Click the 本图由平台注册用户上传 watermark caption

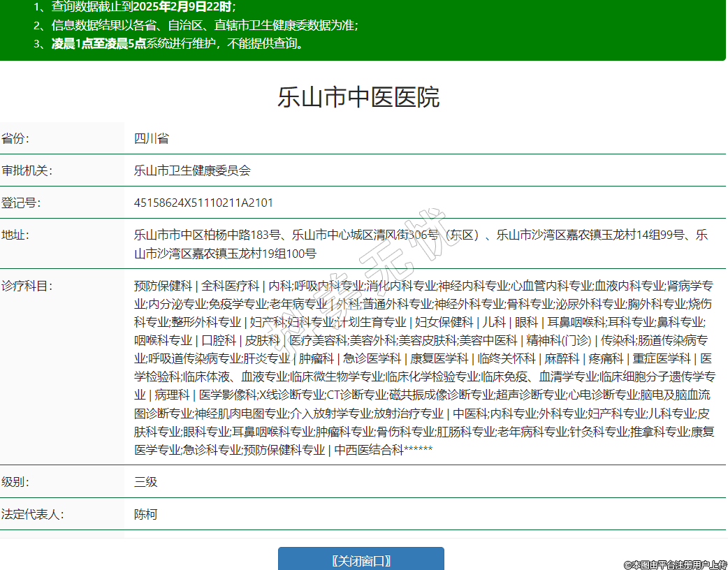(675, 564)
